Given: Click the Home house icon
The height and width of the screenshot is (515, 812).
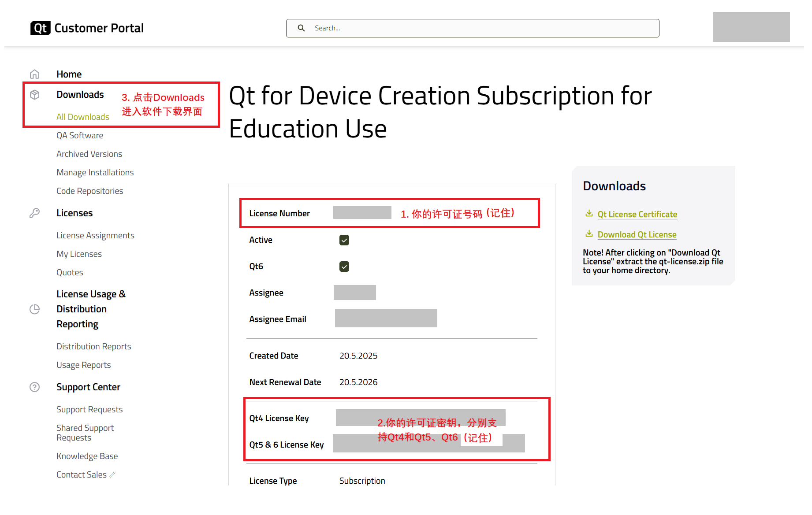Looking at the screenshot, I should 35,74.
